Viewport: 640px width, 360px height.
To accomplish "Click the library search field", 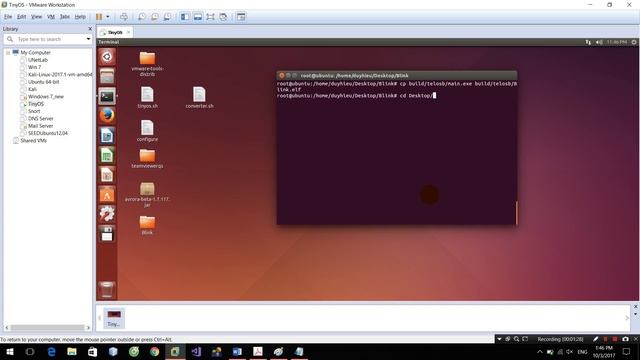I will click(x=48, y=39).
